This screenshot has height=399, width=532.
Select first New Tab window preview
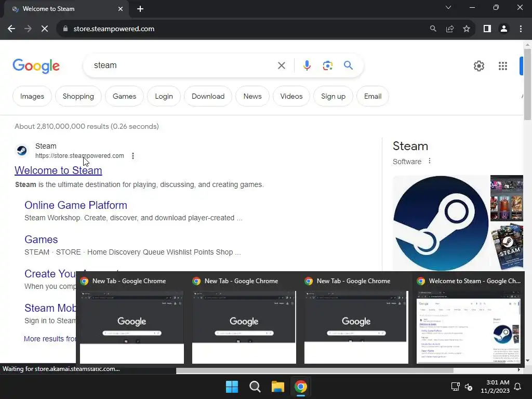click(x=132, y=320)
